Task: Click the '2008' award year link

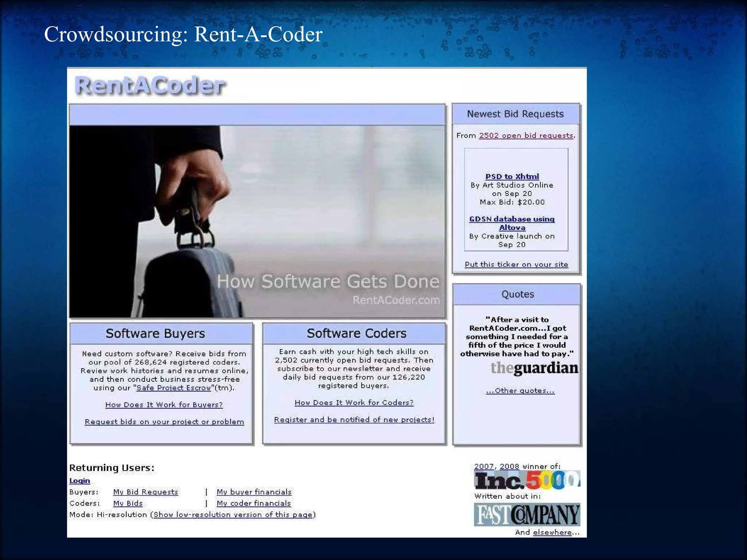Action: pos(509,467)
